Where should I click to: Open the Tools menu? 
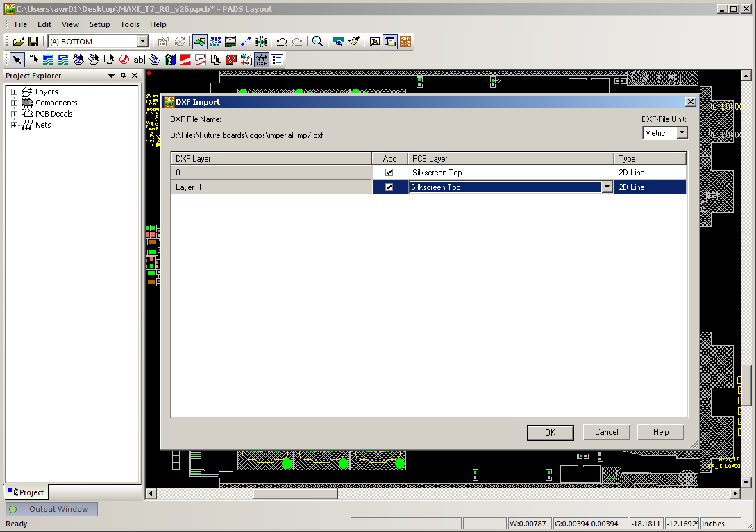click(130, 24)
